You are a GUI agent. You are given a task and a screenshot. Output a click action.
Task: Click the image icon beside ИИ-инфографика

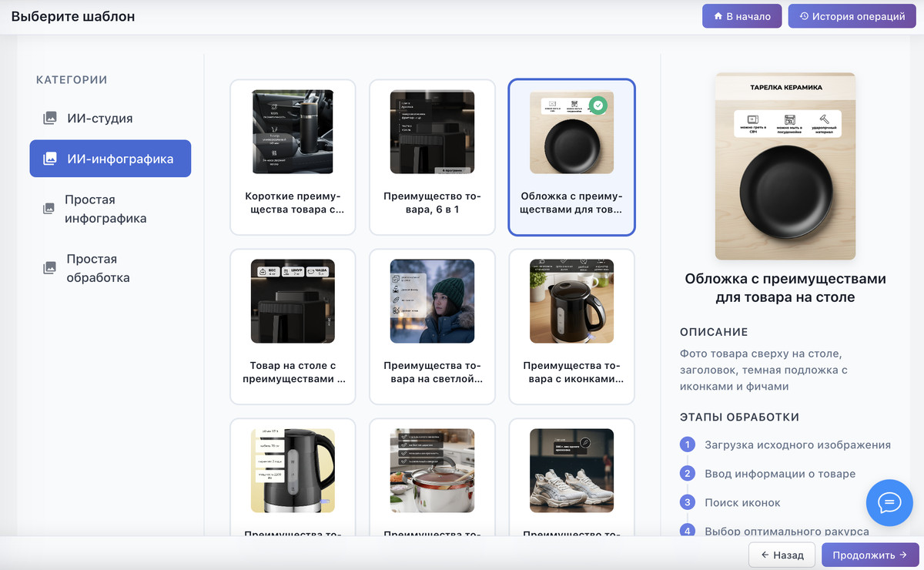[x=49, y=159]
